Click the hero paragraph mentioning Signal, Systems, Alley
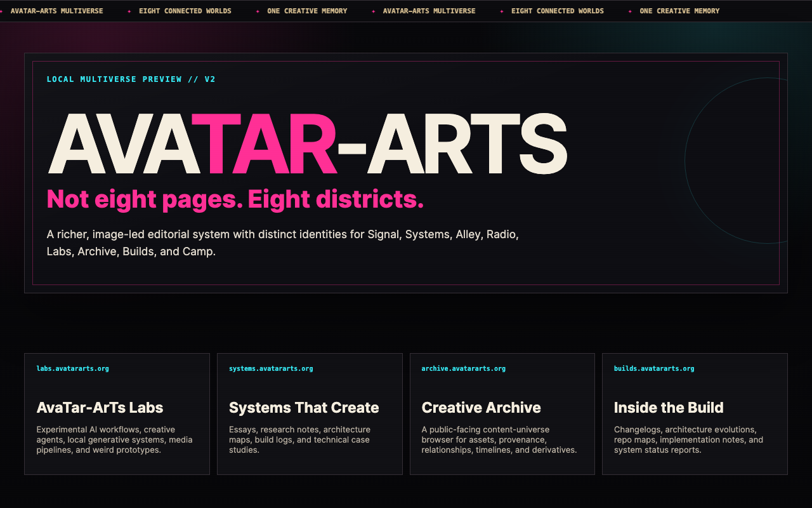 point(283,243)
